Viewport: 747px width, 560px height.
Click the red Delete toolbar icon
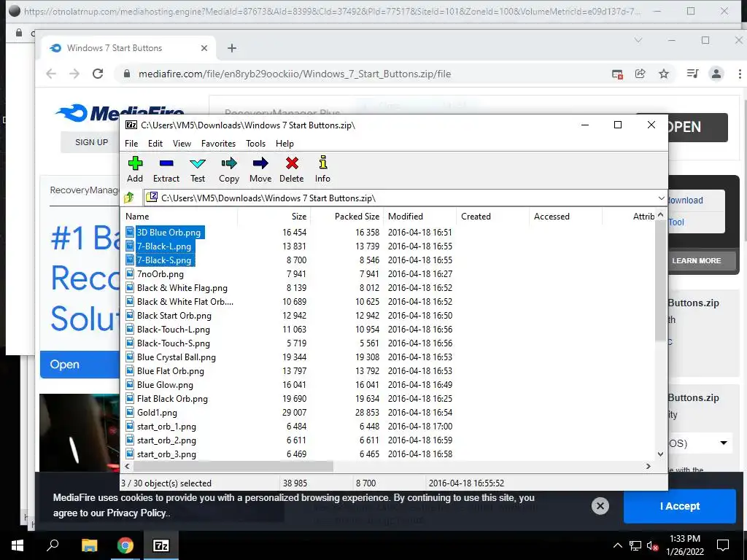pyautogui.click(x=292, y=163)
